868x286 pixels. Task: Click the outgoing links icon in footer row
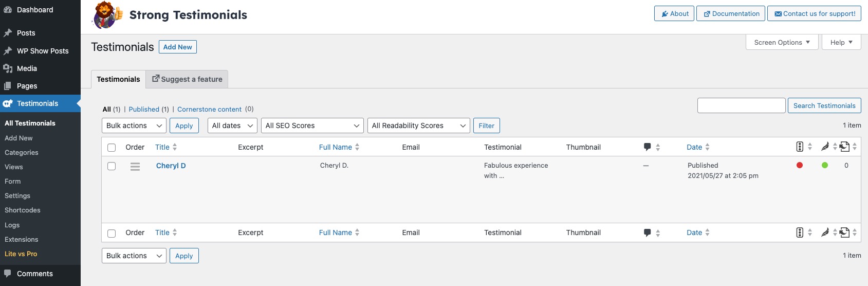844,233
